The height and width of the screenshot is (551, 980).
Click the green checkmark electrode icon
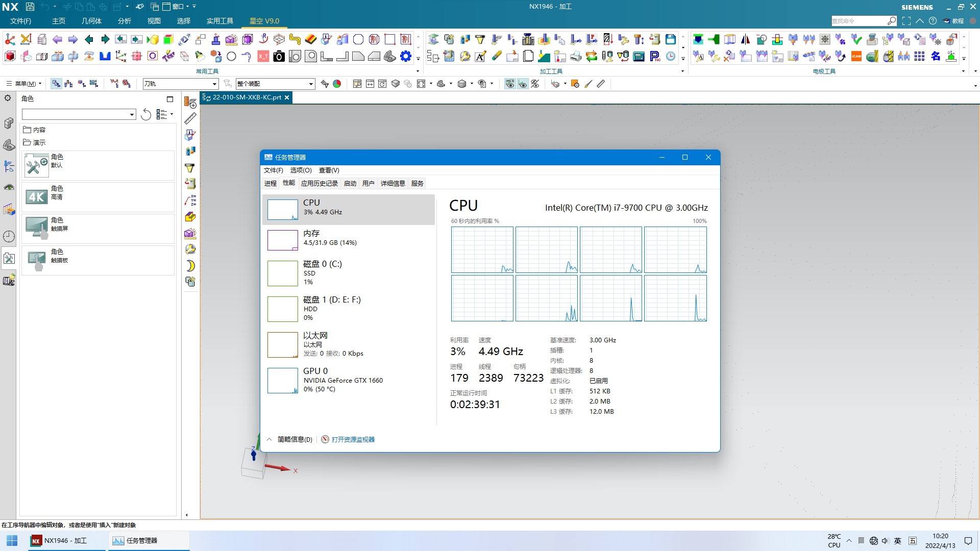pos(856,39)
